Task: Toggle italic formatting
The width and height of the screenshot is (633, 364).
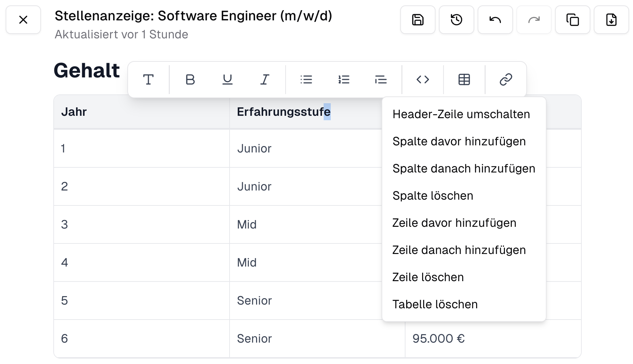Action: tap(265, 80)
